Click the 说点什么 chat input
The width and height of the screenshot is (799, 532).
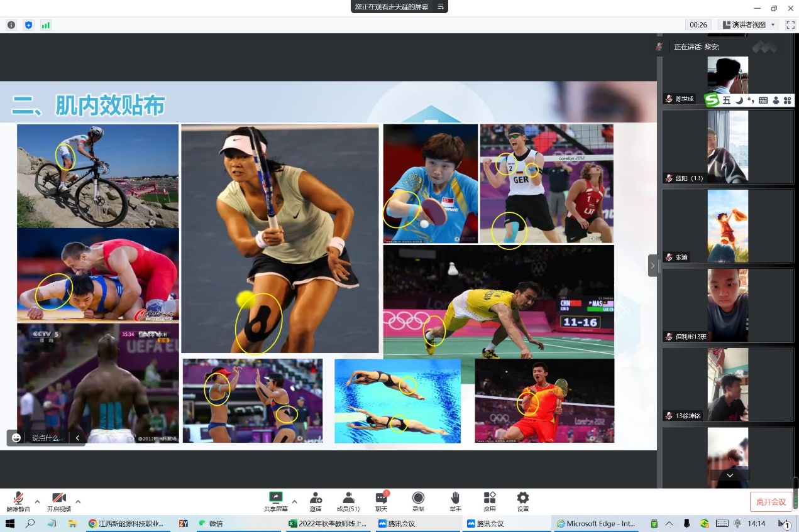click(x=48, y=438)
